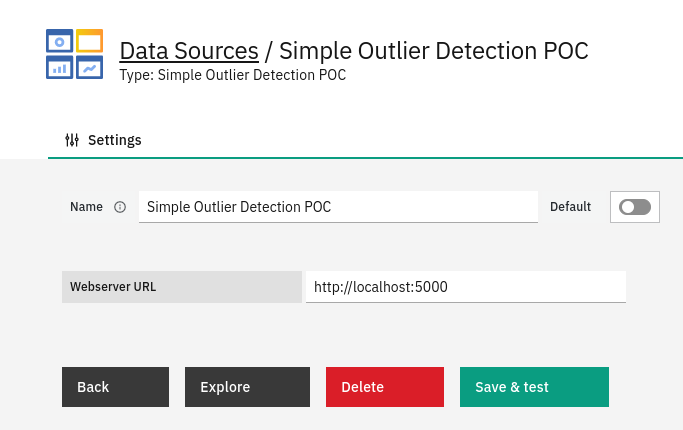The width and height of the screenshot is (683, 430).
Task: Click the info icon next to Name
Action: (x=120, y=207)
